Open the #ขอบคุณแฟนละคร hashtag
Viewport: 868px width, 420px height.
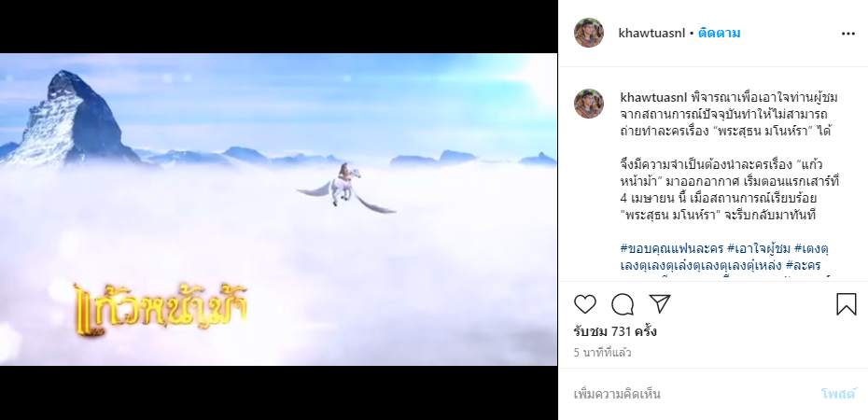(672, 248)
